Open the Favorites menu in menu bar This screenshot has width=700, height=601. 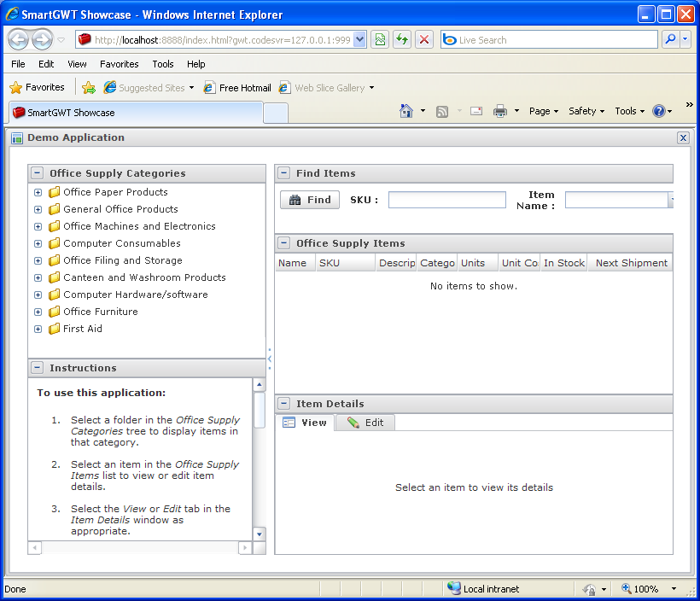(120, 64)
